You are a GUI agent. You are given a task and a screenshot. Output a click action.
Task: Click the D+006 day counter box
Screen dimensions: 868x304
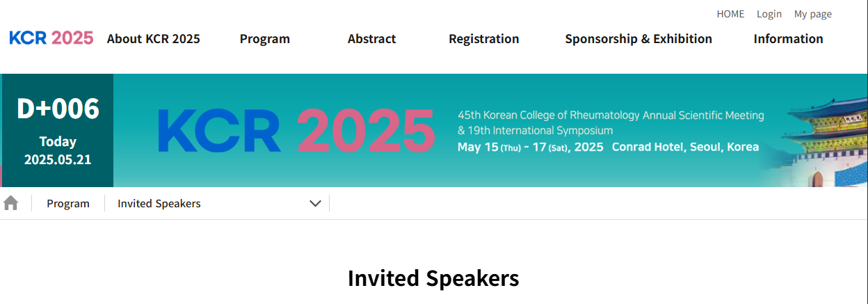58,130
